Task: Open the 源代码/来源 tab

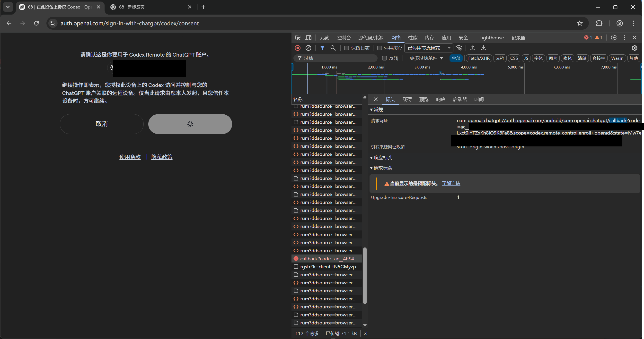Action: coord(371,38)
